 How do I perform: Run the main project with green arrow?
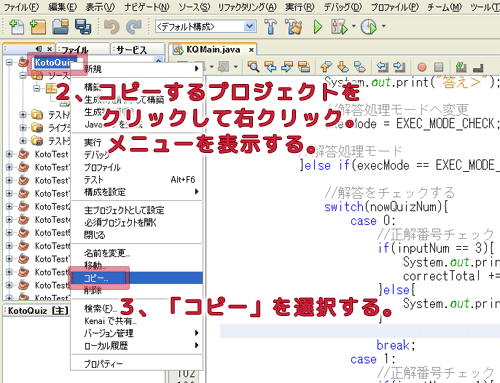click(317, 27)
